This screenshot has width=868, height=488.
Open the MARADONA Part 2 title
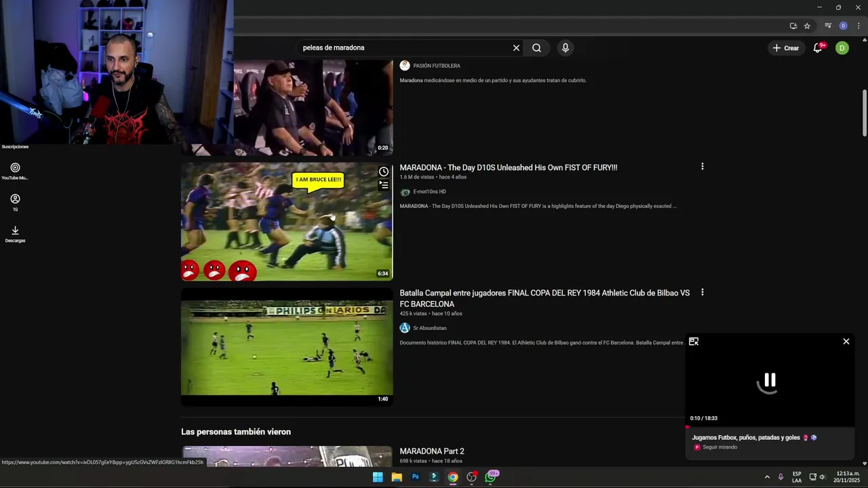point(432,451)
